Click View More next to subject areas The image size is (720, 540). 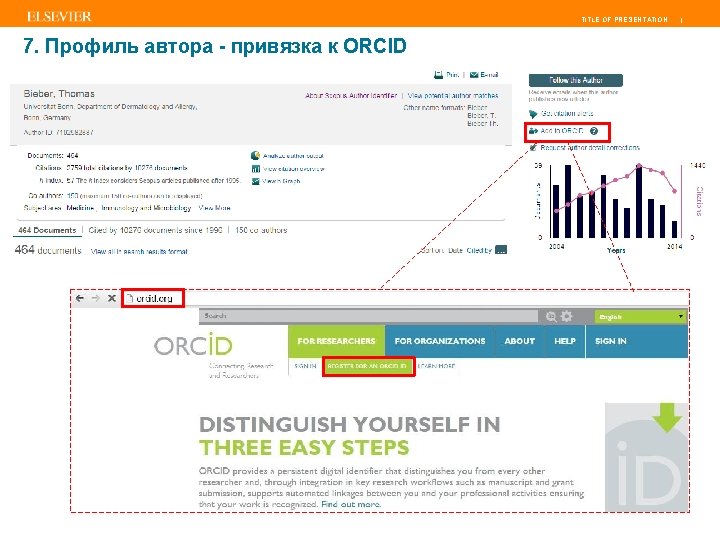(214, 208)
